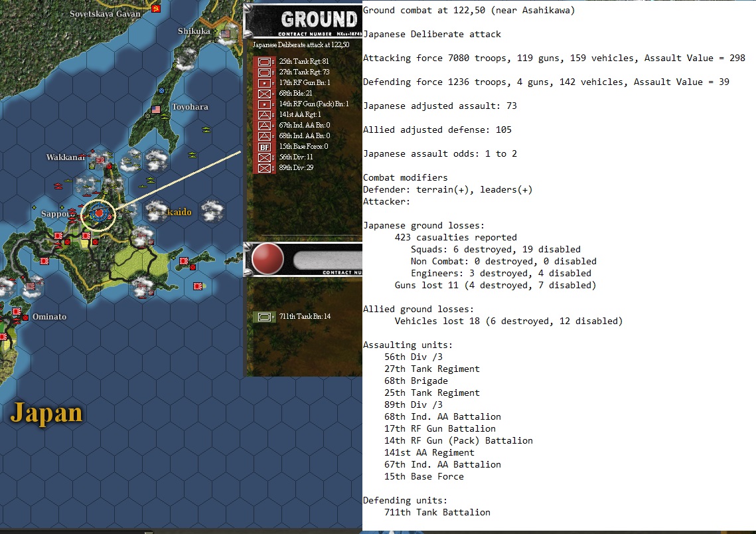Screen dimensions: 756x534
Task: Click '15th Base Force' in report
Action: click(x=424, y=476)
